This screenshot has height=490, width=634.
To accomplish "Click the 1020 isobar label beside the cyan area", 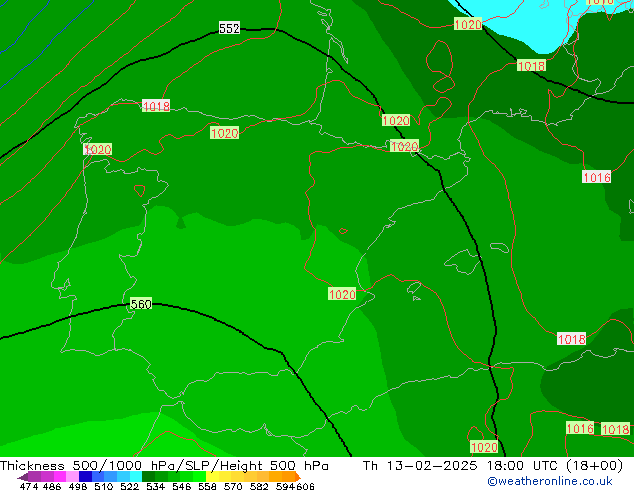I will pyautogui.click(x=468, y=24).
